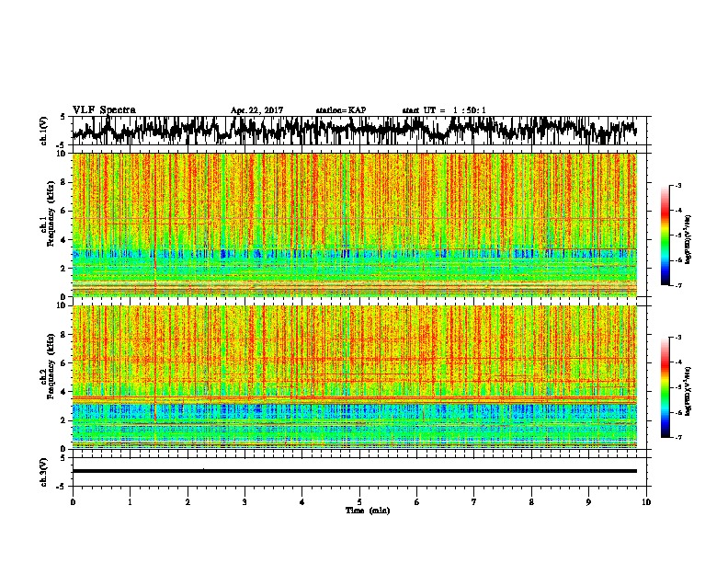The image size is (728, 563).
Task: Click the ch.1 frequency tick label "10"
Action: pos(63,154)
